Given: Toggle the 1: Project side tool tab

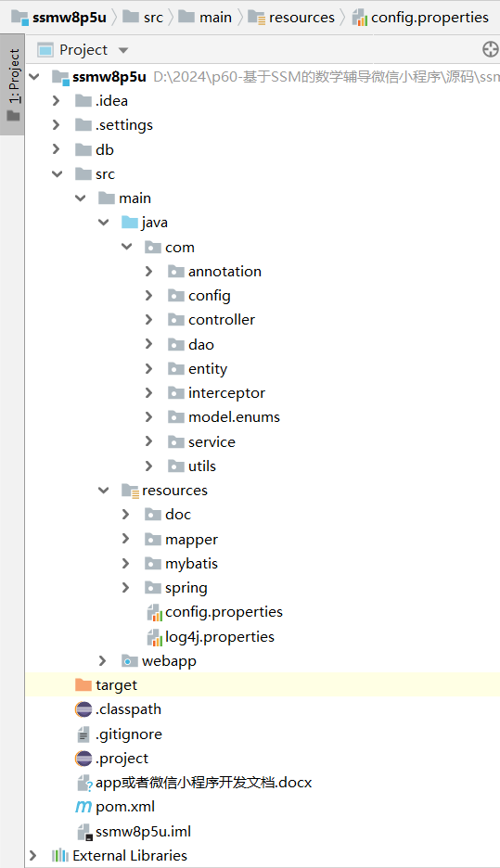Looking at the screenshot, I should (x=12, y=84).
